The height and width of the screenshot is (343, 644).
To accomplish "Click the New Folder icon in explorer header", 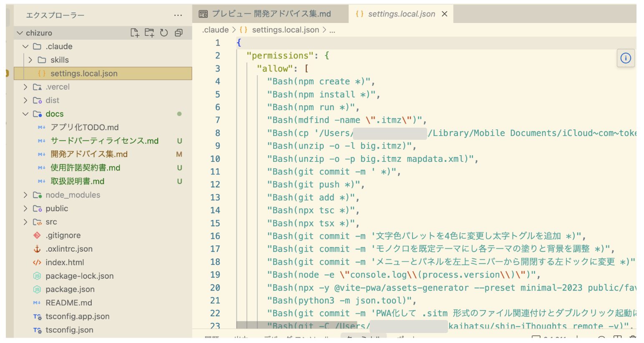I will coord(149,33).
